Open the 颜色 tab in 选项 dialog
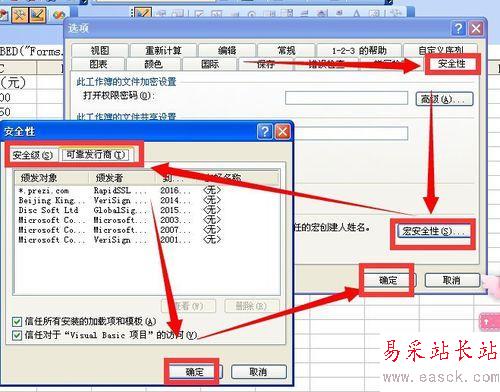This screenshot has width=500, height=392. (x=154, y=64)
